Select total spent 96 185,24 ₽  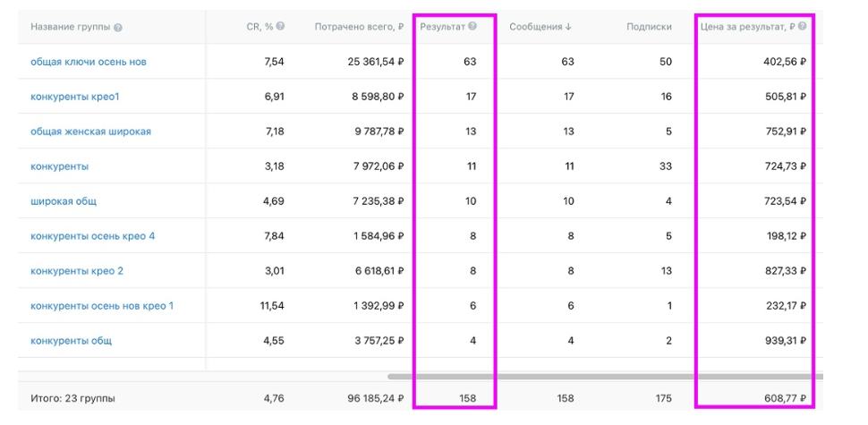coord(376,398)
